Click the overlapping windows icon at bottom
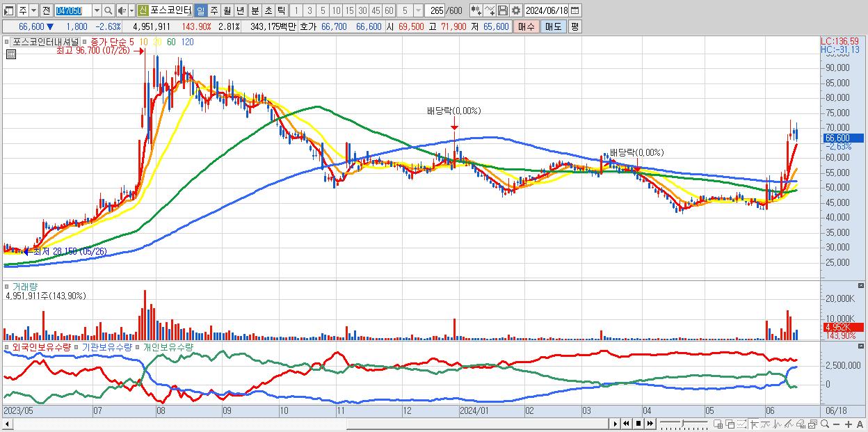This screenshot has width=868, height=432. 730,424
